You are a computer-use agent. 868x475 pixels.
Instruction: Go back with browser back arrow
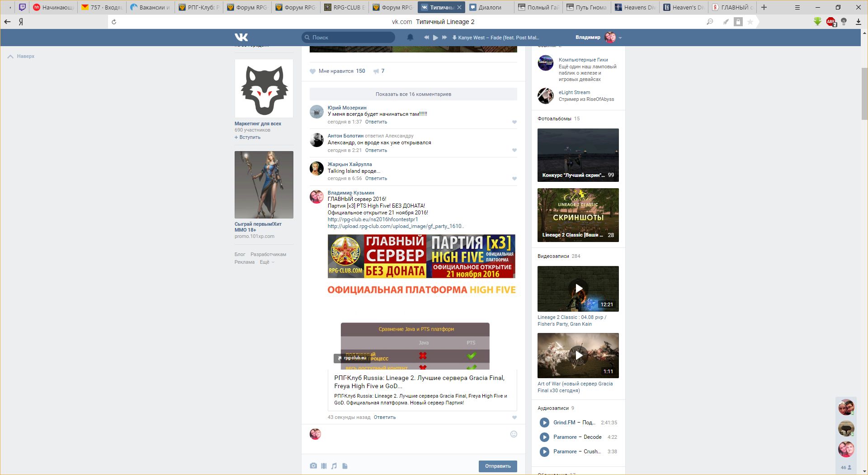point(7,22)
